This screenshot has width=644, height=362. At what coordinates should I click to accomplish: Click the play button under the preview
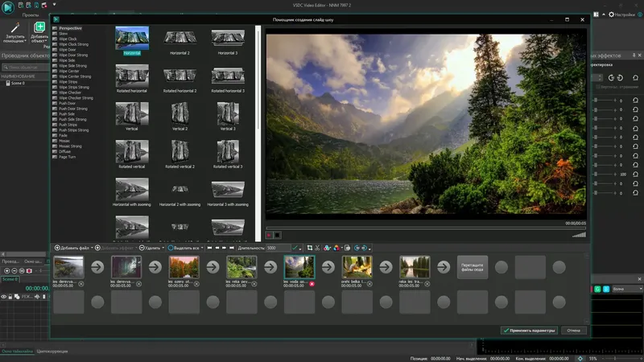pyautogui.click(x=270, y=235)
